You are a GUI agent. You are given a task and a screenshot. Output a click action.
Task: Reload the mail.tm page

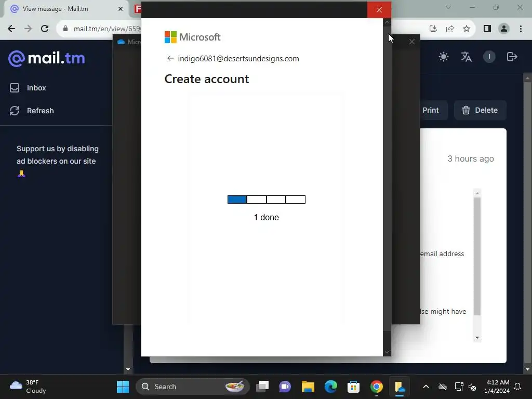coord(45,29)
